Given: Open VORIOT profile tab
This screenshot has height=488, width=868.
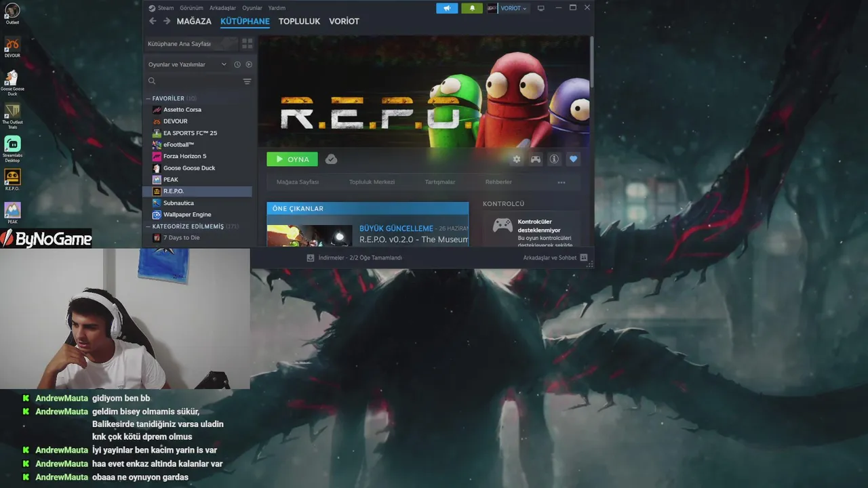Looking at the screenshot, I should coord(344,21).
